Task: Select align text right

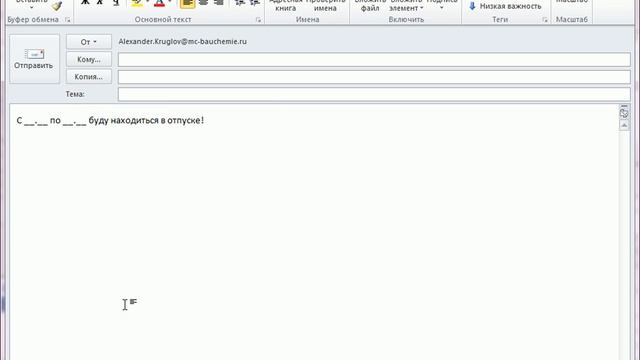Action: click(x=219, y=3)
